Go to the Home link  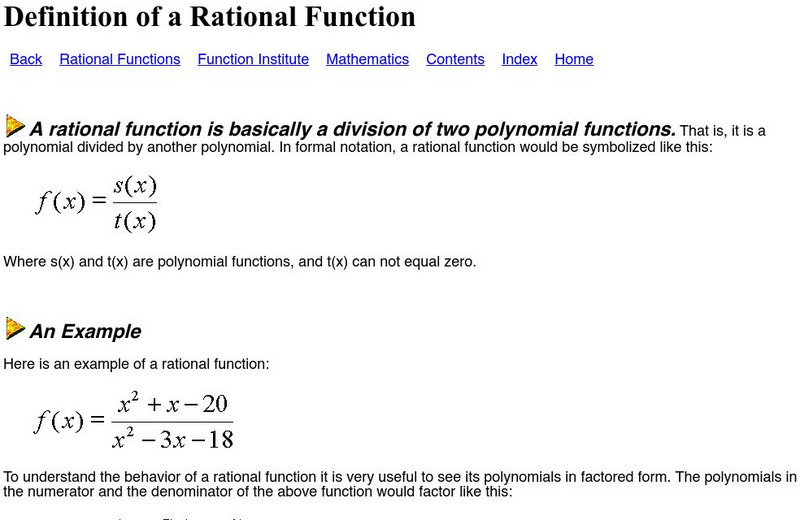coord(574,59)
